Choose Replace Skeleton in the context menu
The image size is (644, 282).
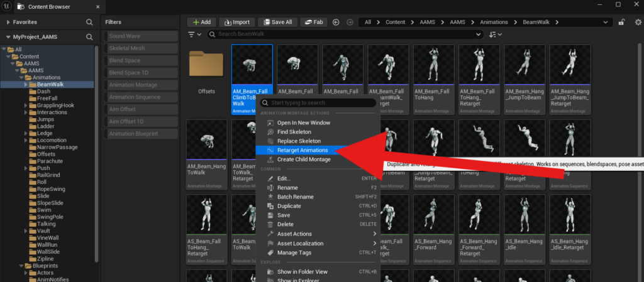pyautogui.click(x=299, y=141)
